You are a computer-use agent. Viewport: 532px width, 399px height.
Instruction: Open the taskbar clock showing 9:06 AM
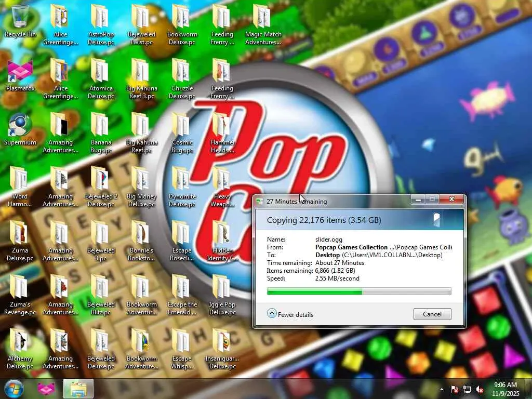[506, 389]
